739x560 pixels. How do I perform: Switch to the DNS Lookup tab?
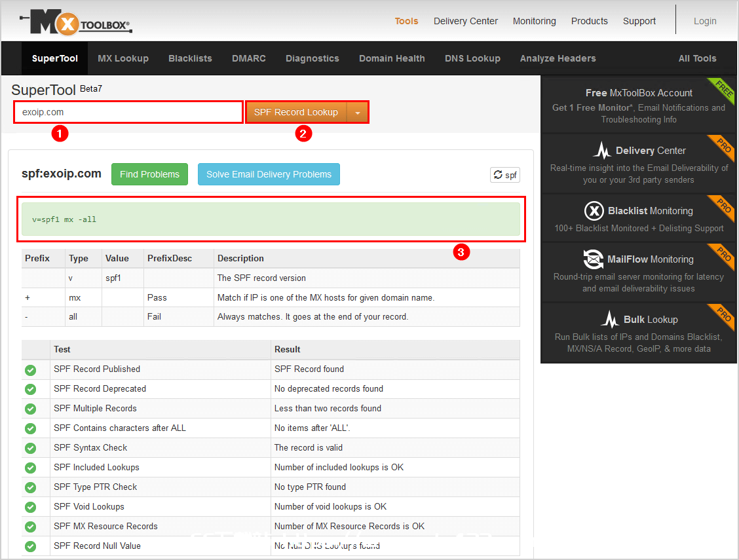tap(473, 58)
